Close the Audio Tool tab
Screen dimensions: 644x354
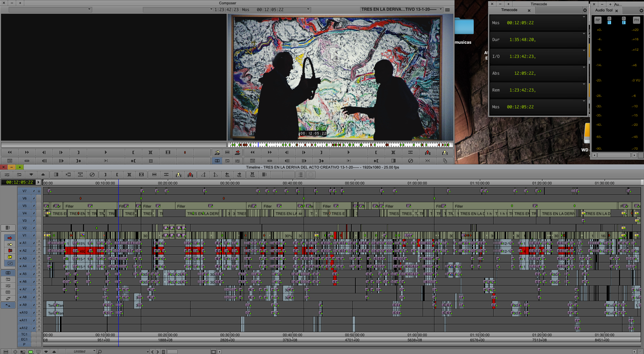pos(617,11)
